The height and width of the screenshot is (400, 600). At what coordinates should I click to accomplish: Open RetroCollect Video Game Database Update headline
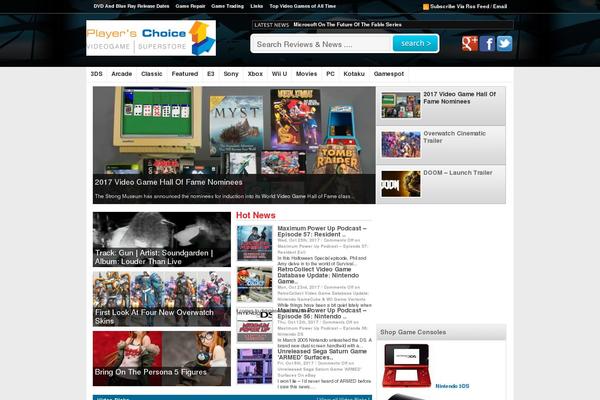318,275
